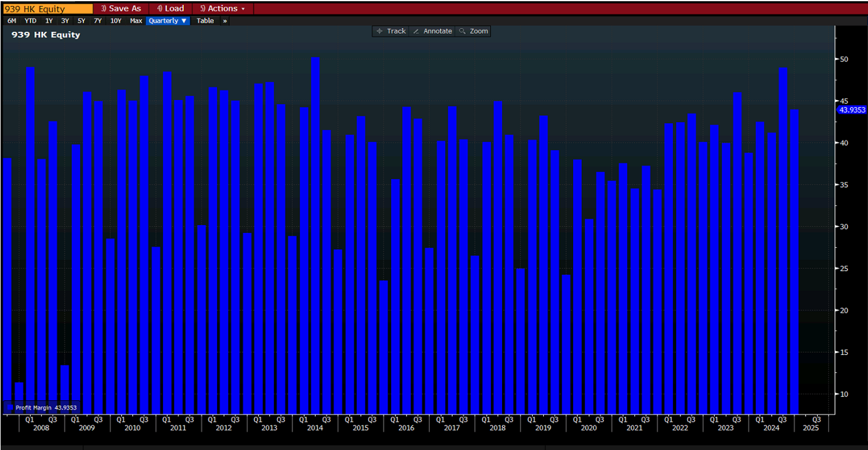Click the 939 HK Equity chart title
Viewport: 868px width, 450px height.
pyautogui.click(x=45, y=35)
